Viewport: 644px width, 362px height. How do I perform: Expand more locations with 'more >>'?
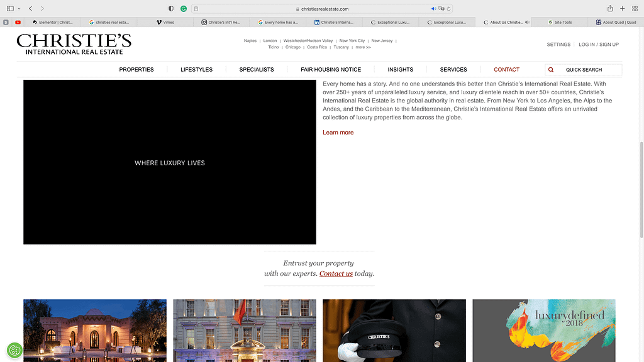pyautogui.click(x=363, y=47)
